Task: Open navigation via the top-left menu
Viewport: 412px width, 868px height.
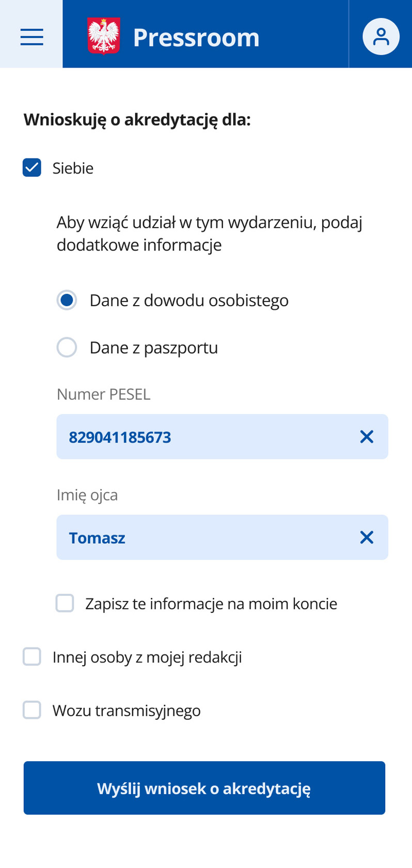Action: [x=31, y=37]
